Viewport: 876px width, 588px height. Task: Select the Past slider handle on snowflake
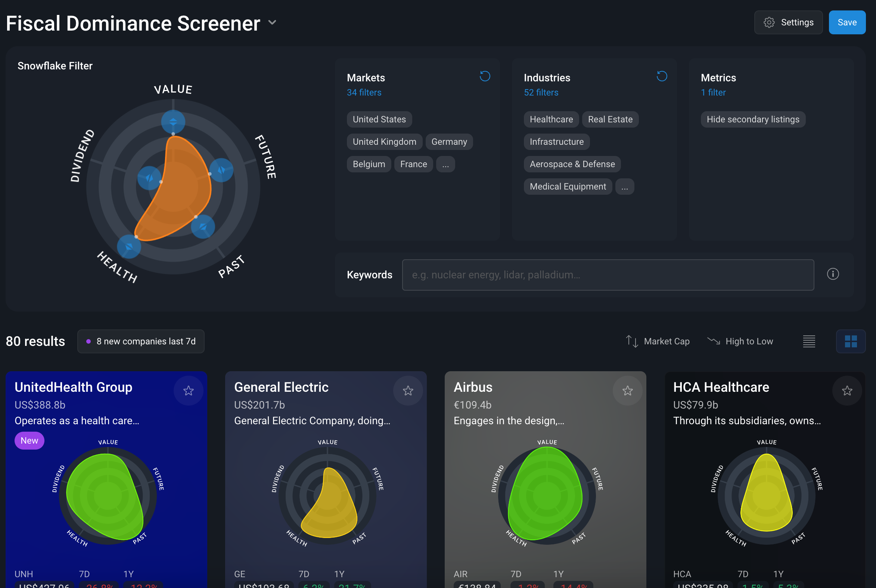pos(203,226)
